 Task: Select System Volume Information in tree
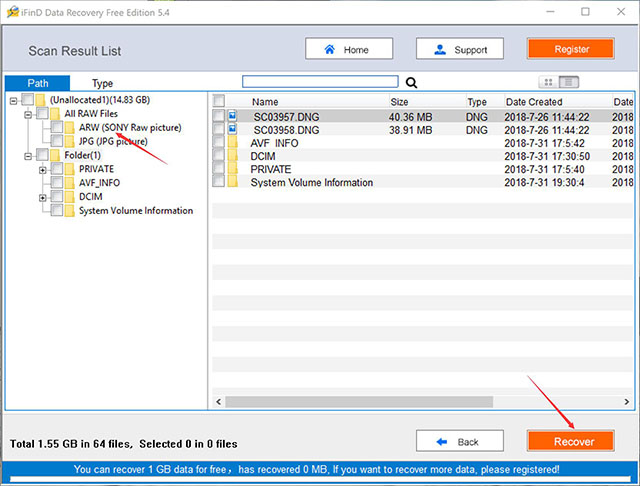pyautogui.click(x=136, y=211)
